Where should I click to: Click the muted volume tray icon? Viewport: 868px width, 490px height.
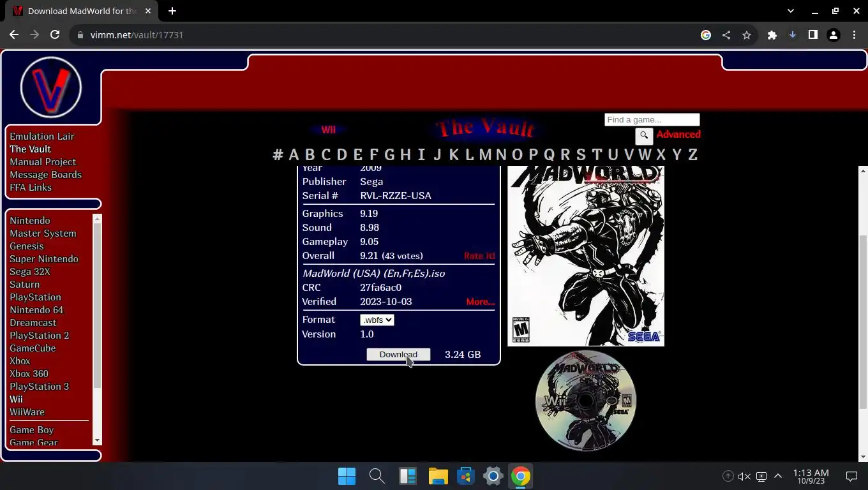point(744,476)
